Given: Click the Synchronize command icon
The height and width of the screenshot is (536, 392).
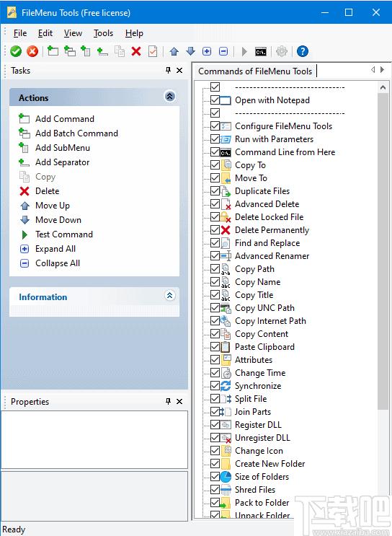Looking at the screenshot, I should point(226,386).
